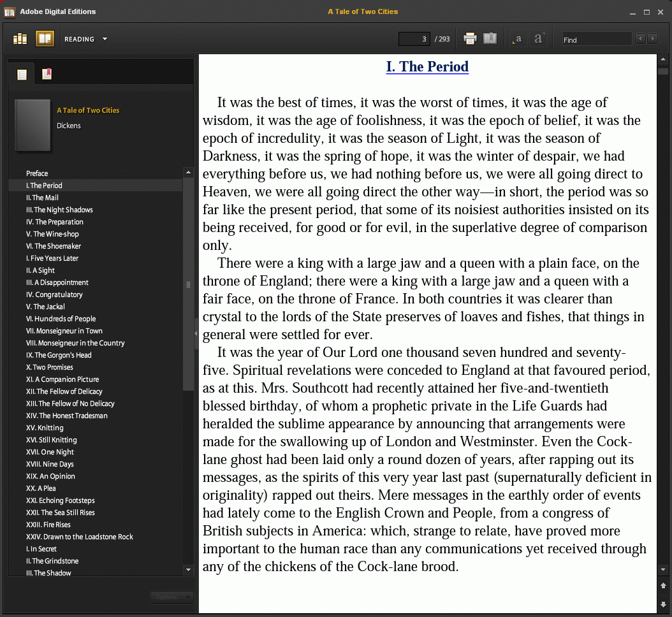Select 'XII. The Fellow of Delicacy'
The image size is (672, 617).
point(64,391)
